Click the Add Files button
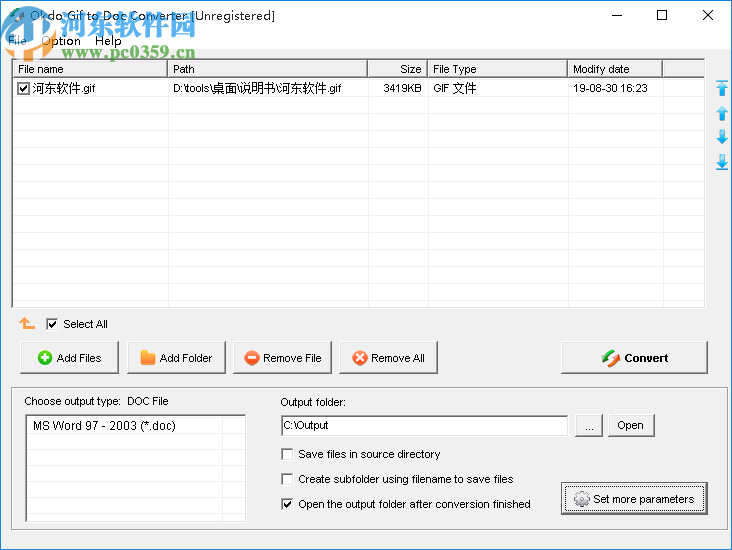The image size is (732, 550). [70, 358]
